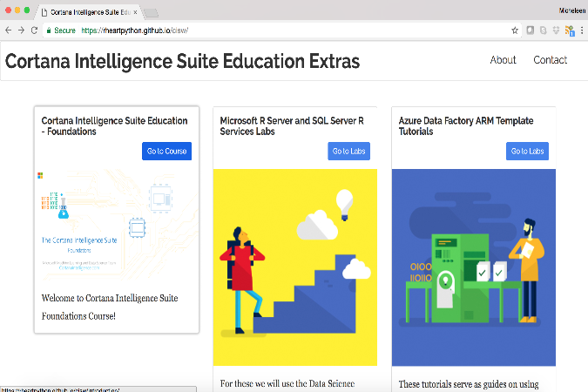The height and width of the screenshot is (392, 588).
Task: Open the Chrome three-dot menu
Action: pos(580,30)
